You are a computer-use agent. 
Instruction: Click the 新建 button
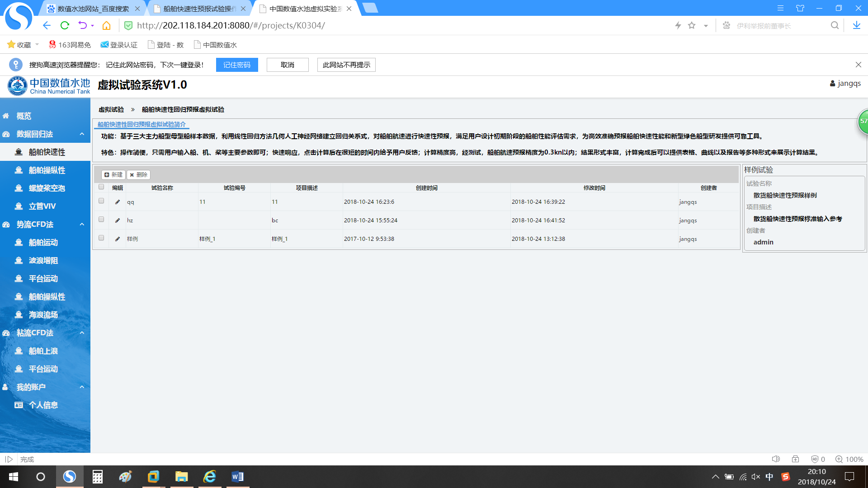tap(113, 175)
